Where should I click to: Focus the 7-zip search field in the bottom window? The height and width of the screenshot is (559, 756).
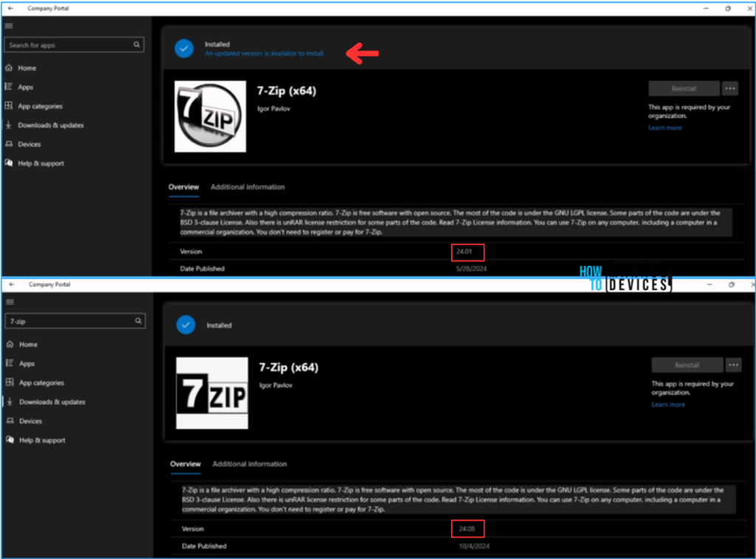pos(75,320)
